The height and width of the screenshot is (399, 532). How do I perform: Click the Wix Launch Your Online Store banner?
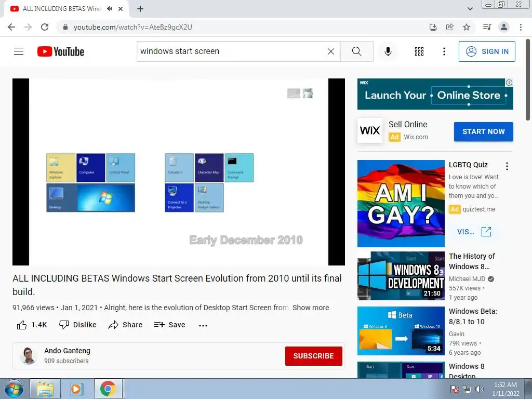pos(435,94)
